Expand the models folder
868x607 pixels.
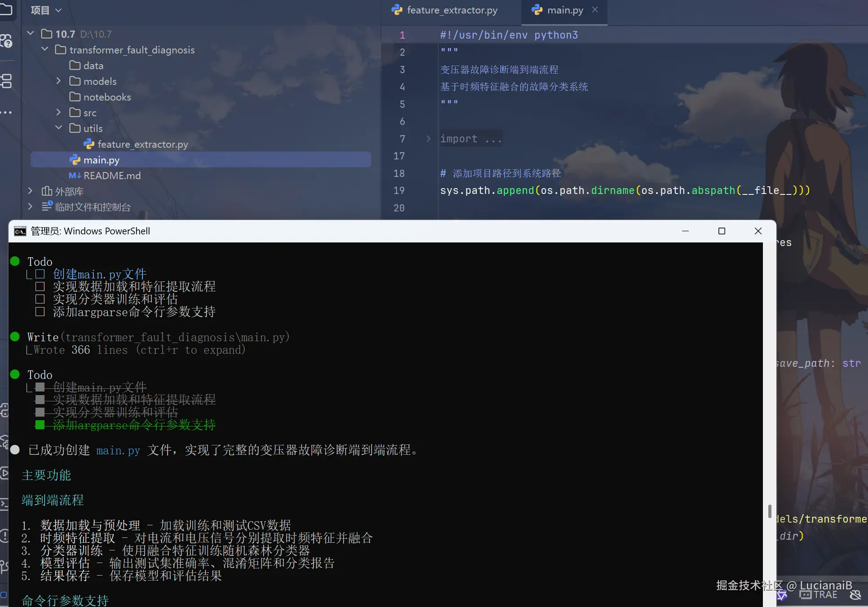click(x=58, y=81)
